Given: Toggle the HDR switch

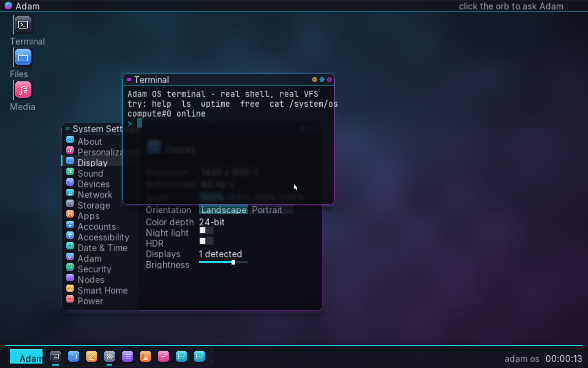Looking at the screenshot, I should click(x=206, y=241).
